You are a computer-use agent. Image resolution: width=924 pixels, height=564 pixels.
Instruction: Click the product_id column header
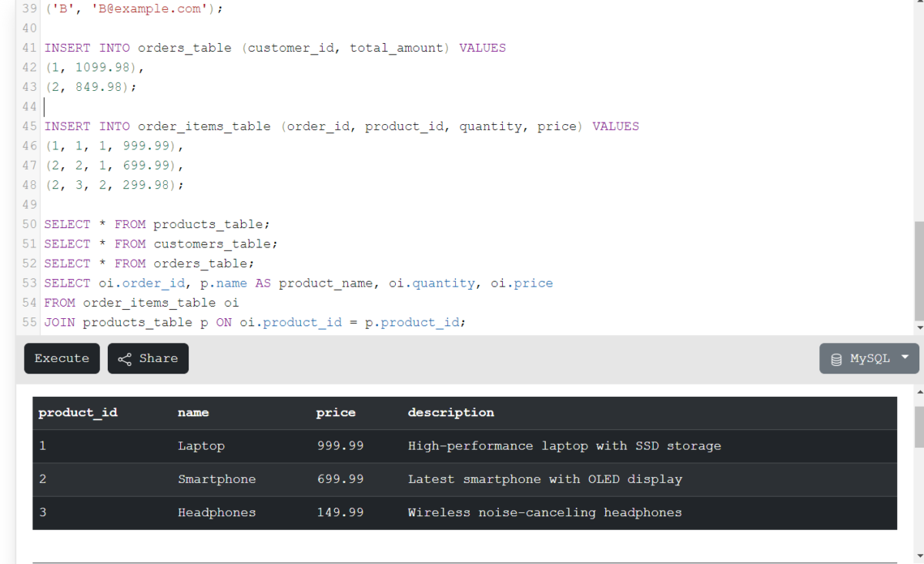point(78,412)
